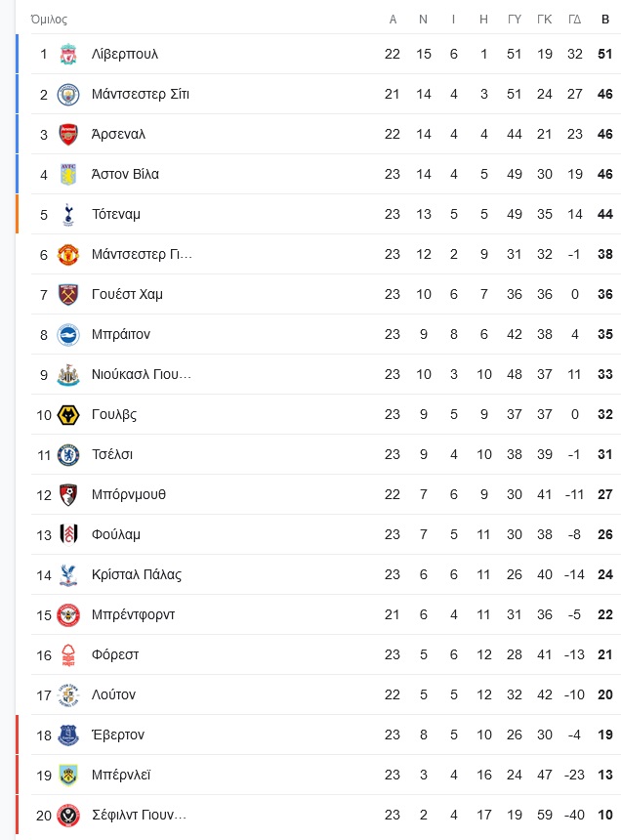Open the Κρίσταλ Πάλας team link
The height and width of the screenshot is (840, 621).
point(137,575)
